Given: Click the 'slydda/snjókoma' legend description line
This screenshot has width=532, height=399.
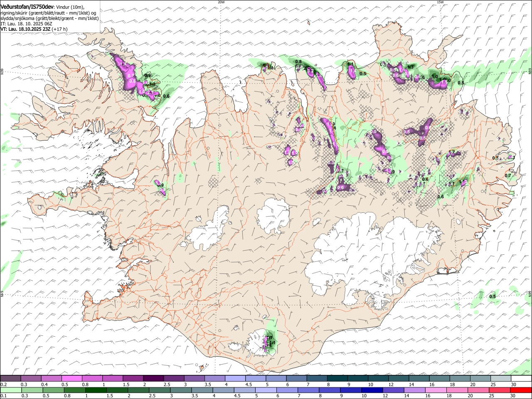Looking at the screenshot, I should pos(49,18).
